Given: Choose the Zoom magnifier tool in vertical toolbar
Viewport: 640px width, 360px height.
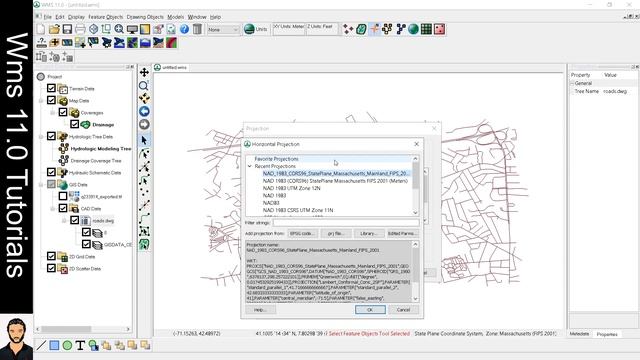Looking at the screenshot, I should click(x=144, y=85).
